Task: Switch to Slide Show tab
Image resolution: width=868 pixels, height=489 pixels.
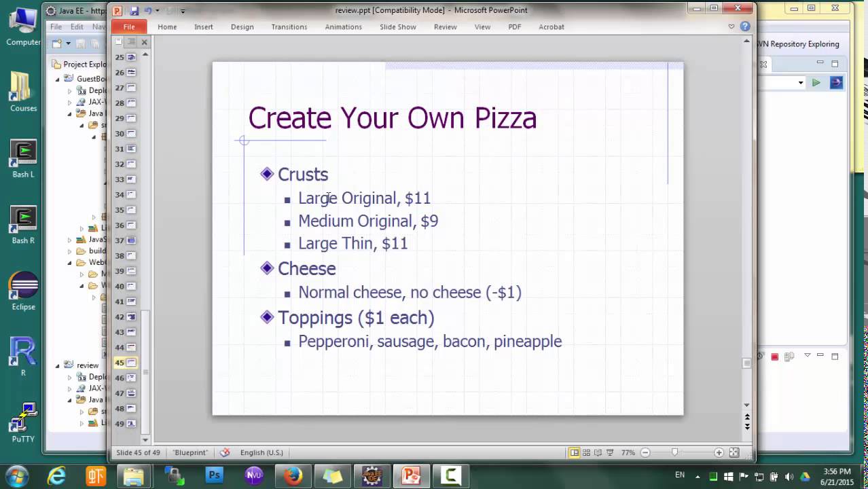Action: pos(398,26)
